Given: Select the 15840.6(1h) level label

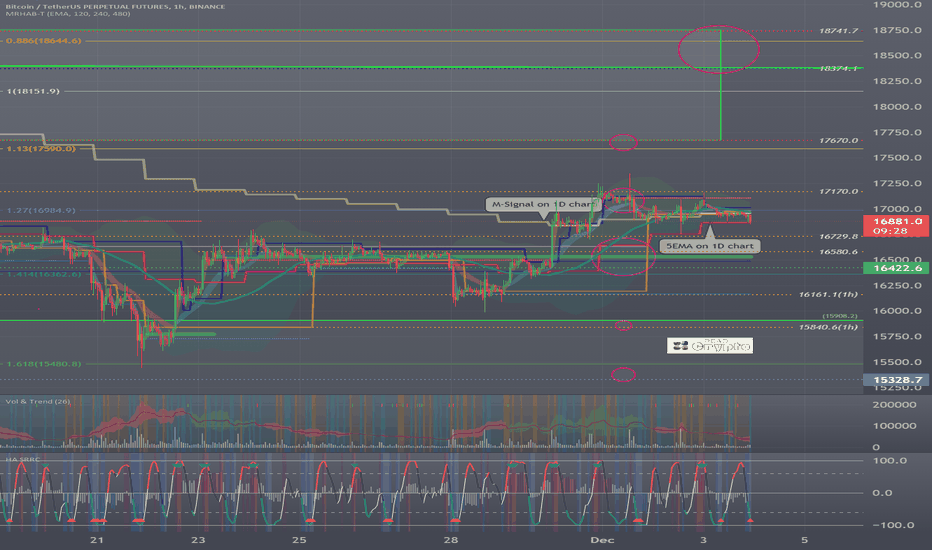Looking at the screenshot, I should [x=829, y=327].
